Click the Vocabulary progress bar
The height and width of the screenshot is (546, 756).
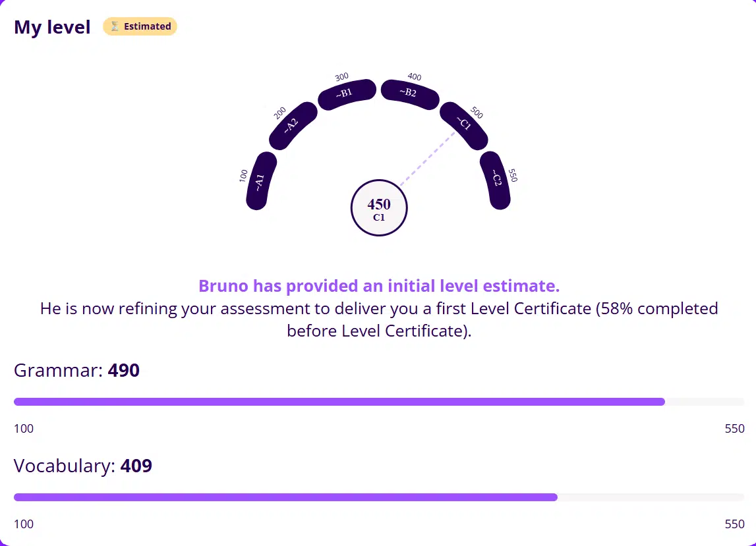[x=379, y=497]
